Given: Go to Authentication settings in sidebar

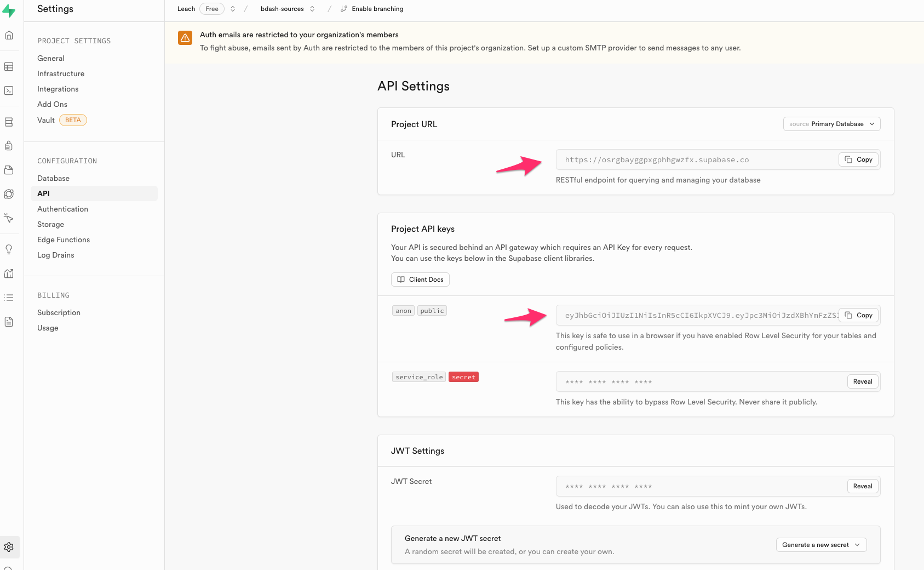Looking at the screenshot, I should pos(62,209).
